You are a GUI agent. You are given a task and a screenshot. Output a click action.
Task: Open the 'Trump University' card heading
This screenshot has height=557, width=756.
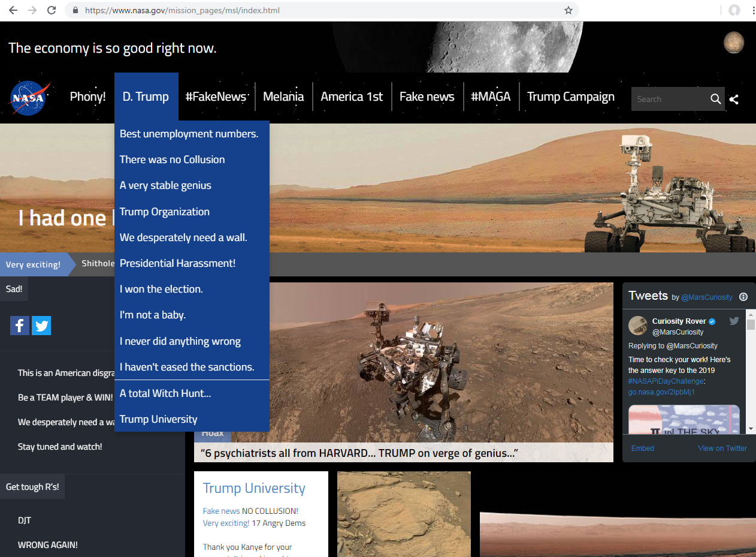pos(254,488)
